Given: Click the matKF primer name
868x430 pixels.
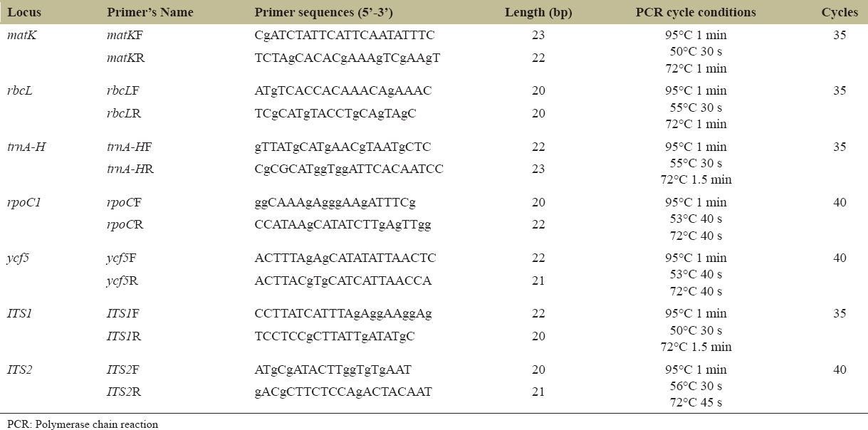Looking at the screenshot, I should 127,35.
